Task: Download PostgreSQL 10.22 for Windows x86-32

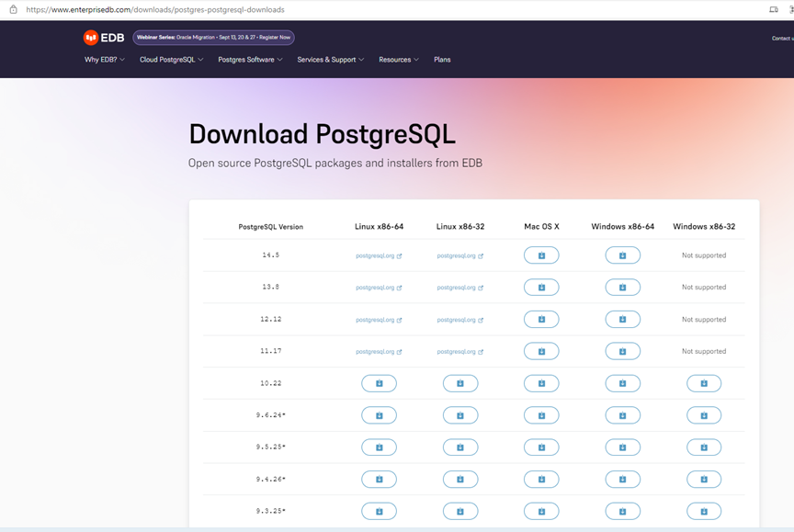Action: click(x=704, y=383)
